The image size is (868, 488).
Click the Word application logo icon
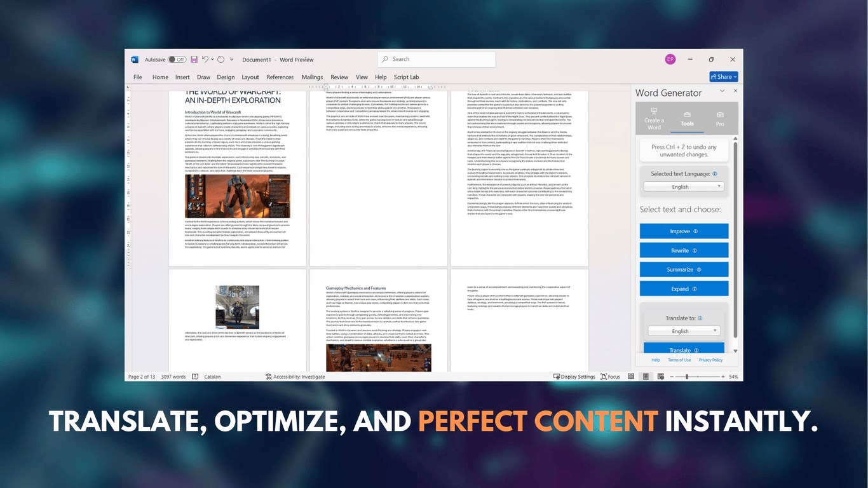(135, 60)
